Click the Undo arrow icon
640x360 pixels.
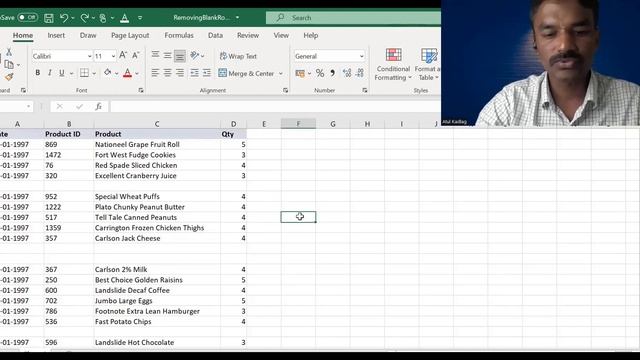(64, 18)
